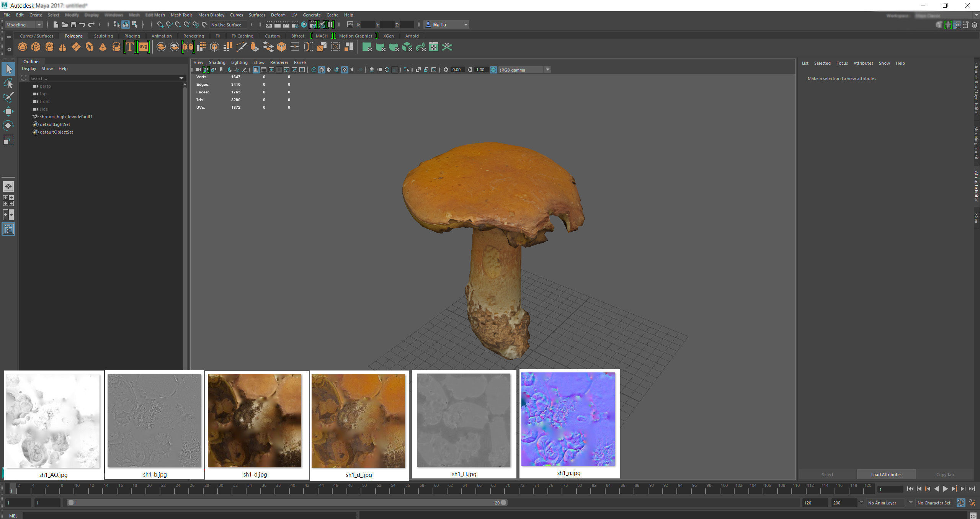The width and height of the screenshot is (980, 519).
Task: Open the viewport Renderer menu
Action: pos(279,62)
